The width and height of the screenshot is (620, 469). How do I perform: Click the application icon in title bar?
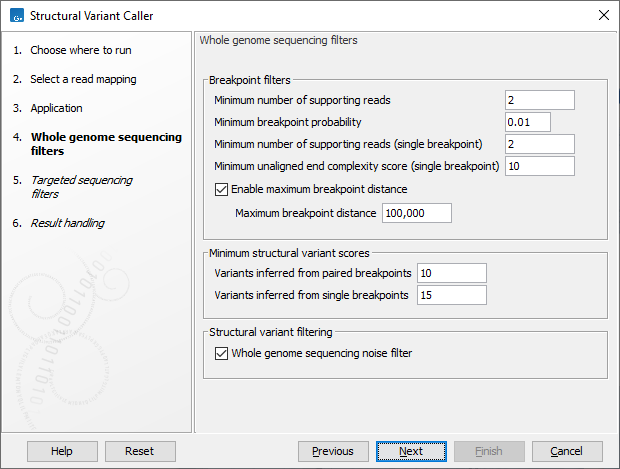[x=15, y=15]
